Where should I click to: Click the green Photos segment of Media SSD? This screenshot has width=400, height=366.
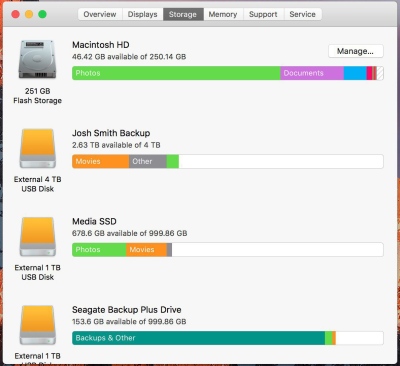point(99,250)
